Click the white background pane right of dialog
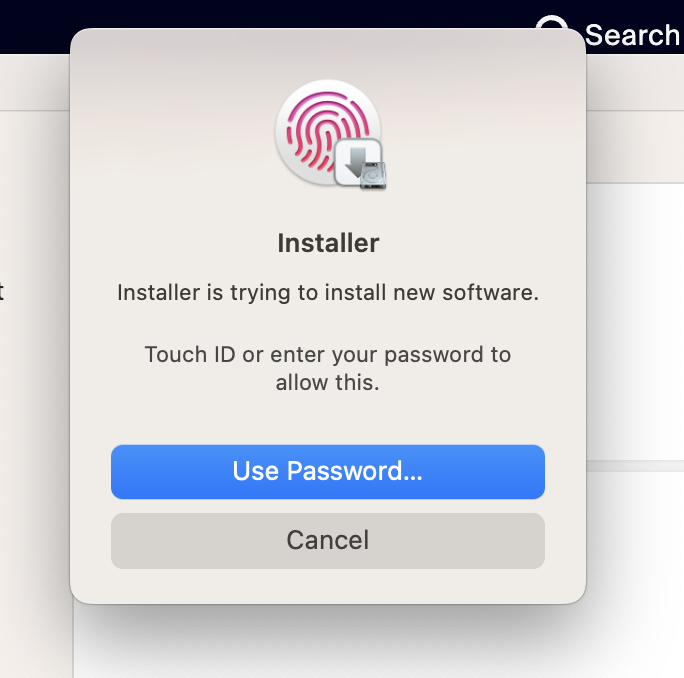The height and width of the screenshot is (678, 684). 635,320
